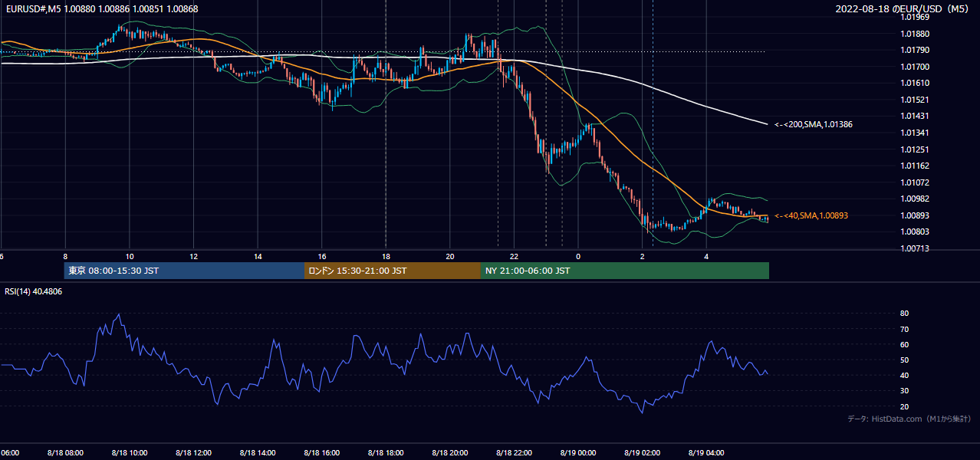This screenshot has width=980, height=460.
Task: Click the orange '<-<40,SMA,1.00893' label
Action: (811, 216)
